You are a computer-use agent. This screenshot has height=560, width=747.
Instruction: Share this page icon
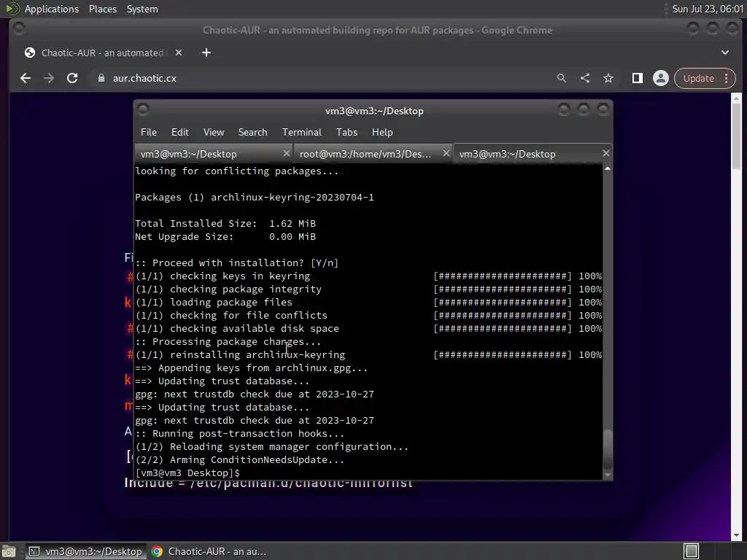[x=585, y=78]
